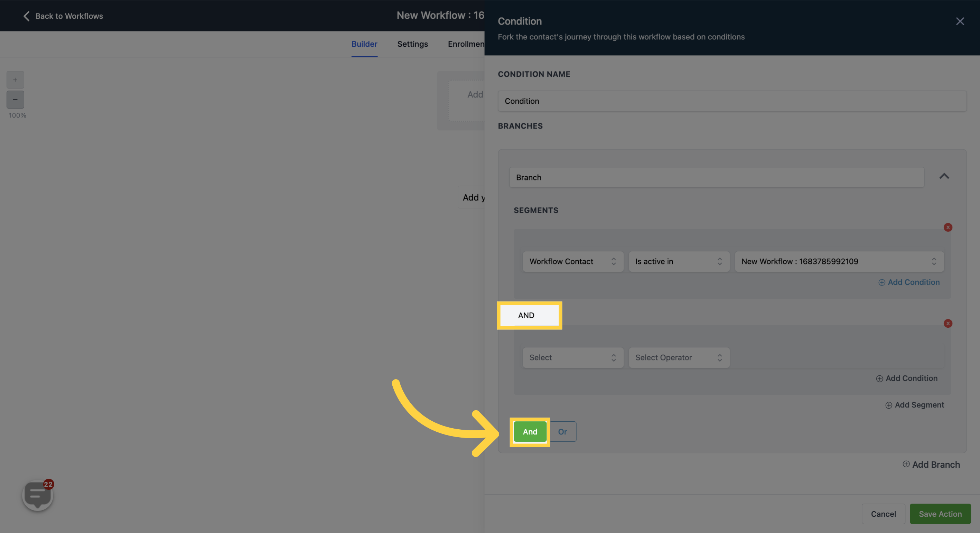The width and height of the screenshot is (980, 533).
Task: Click the zoom out minus icon
Action: coord(15,100)
